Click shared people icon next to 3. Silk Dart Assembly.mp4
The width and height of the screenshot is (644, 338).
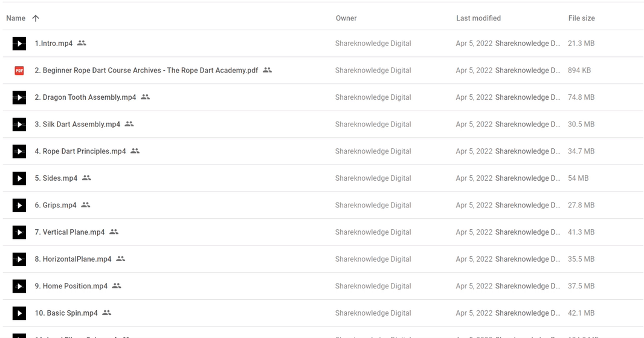(129, 124)
